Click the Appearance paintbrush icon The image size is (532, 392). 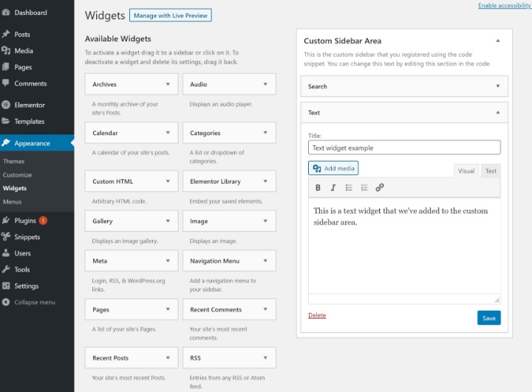click(x=5, y=143)
